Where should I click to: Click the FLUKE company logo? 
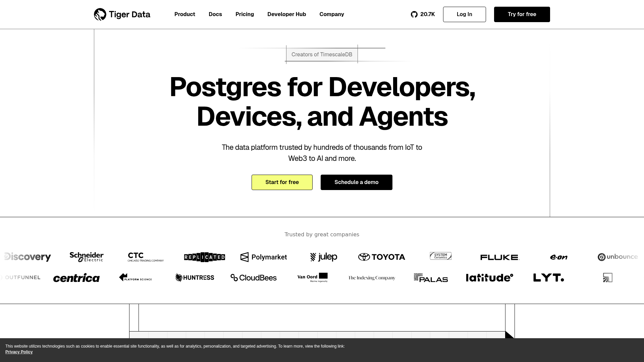(499, 257)
